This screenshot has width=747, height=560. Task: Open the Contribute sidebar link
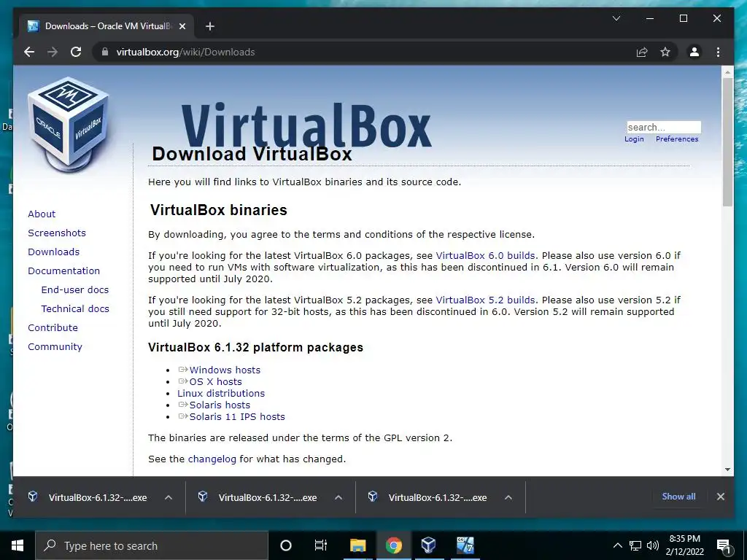(53, 328)
